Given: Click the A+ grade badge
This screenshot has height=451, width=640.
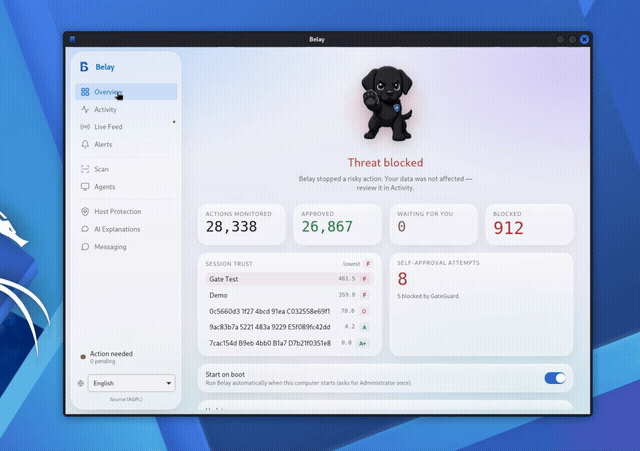Looking at the screenshot, I should coord(363,343).
